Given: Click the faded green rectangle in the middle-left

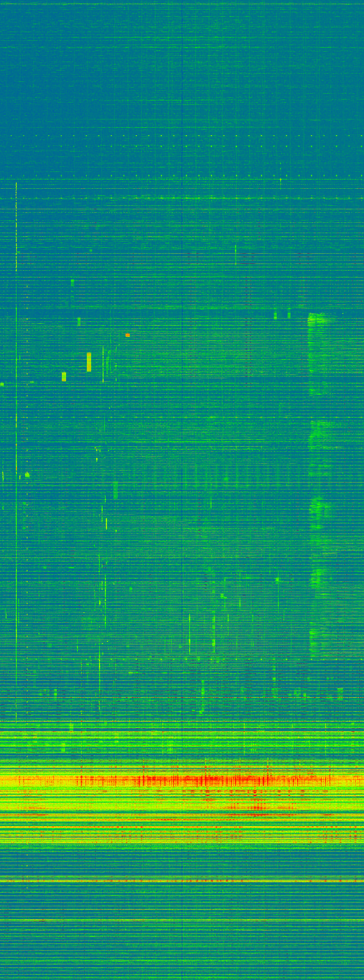Looking at the screenshot, I should tap(115, 490).
